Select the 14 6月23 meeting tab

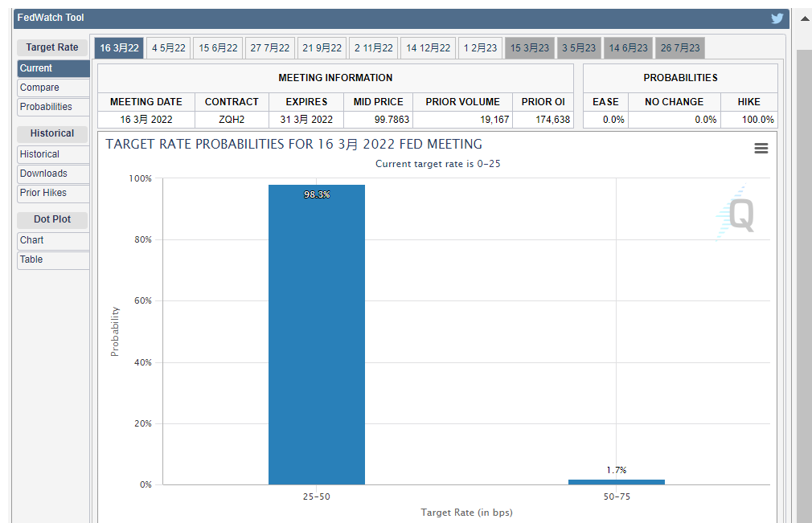click(x=628, y=48)
